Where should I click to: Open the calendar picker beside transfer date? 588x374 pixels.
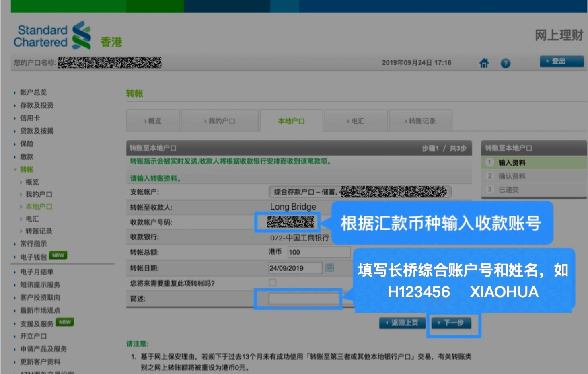pyautogui.click(x=329, y=267)
